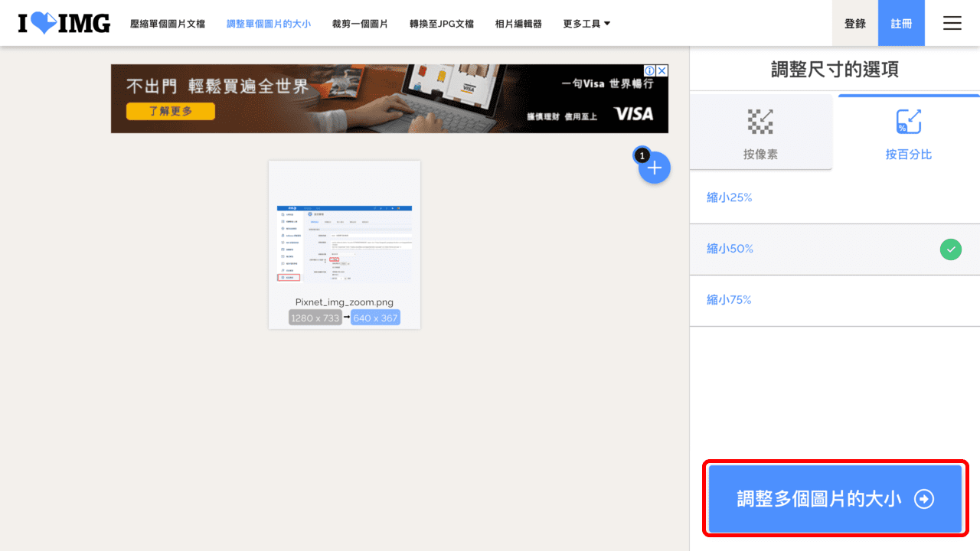
Task: Close the Visa advertisement banner
Action: [661, 70]
